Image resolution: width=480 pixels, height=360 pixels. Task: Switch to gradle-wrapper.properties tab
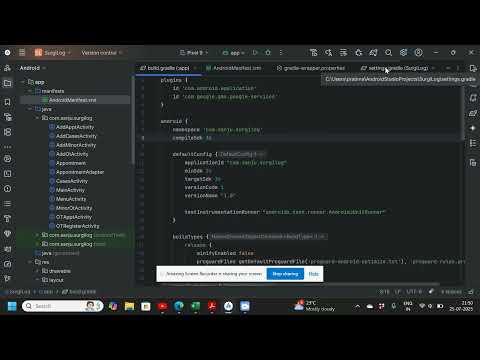(x=311, y=68)
